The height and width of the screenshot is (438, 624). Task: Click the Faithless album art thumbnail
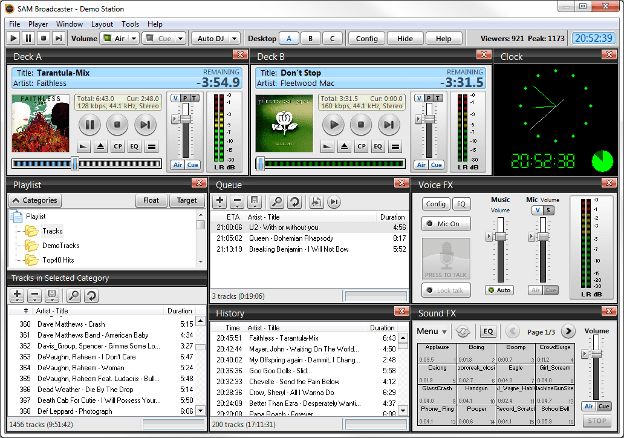coord(41,123)
